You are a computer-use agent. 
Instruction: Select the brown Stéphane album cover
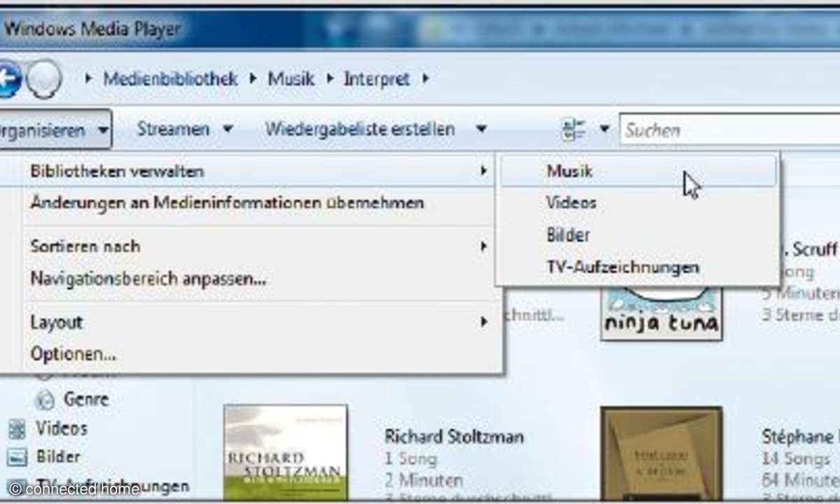tap(661, 454)
